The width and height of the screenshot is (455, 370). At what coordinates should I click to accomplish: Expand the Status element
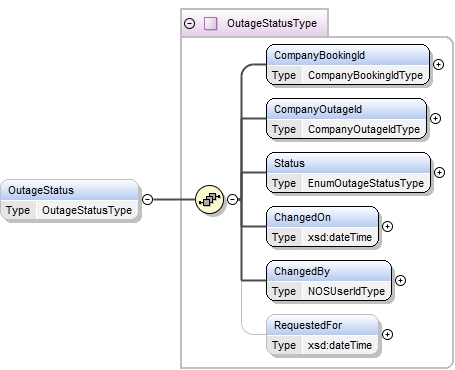[x=439, y=172]
